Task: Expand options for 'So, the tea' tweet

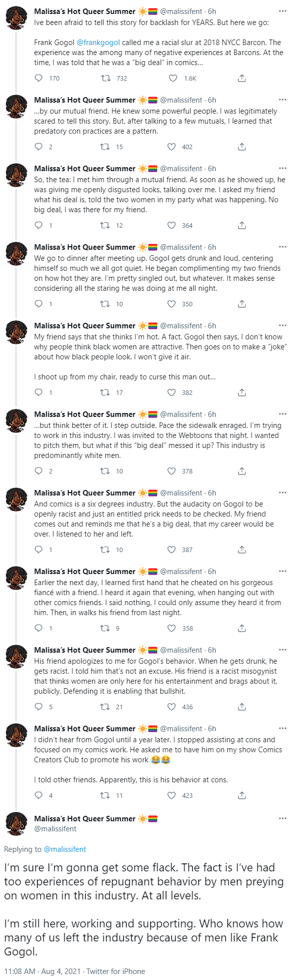Action: pos(283,168)
